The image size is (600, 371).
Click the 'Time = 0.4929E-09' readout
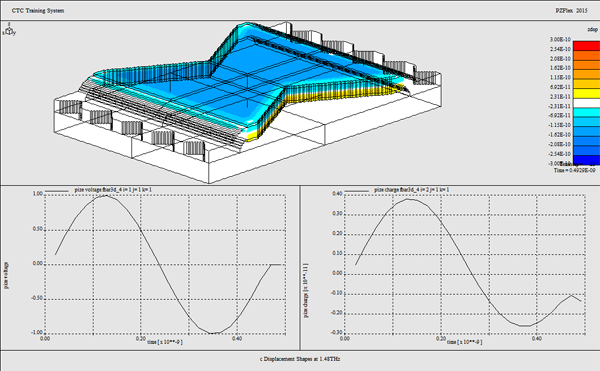(574, 170)
